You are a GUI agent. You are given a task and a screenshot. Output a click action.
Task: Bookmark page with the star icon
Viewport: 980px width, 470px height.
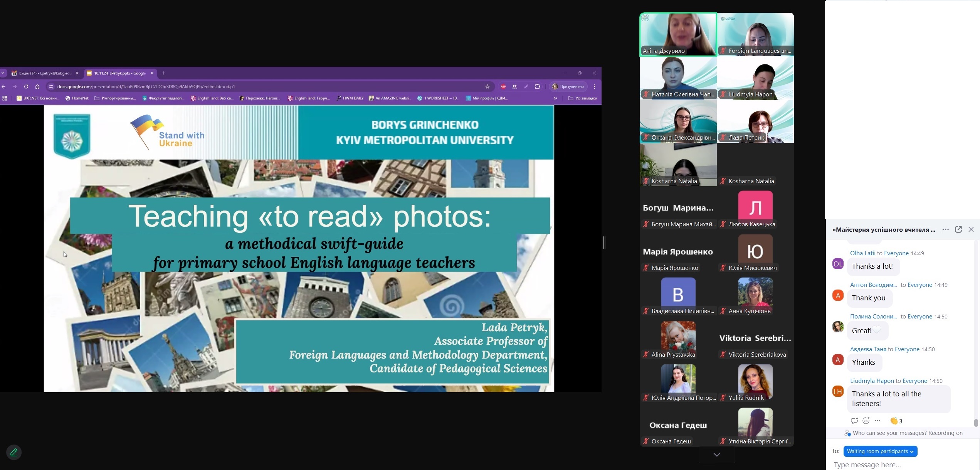point(487,87)
